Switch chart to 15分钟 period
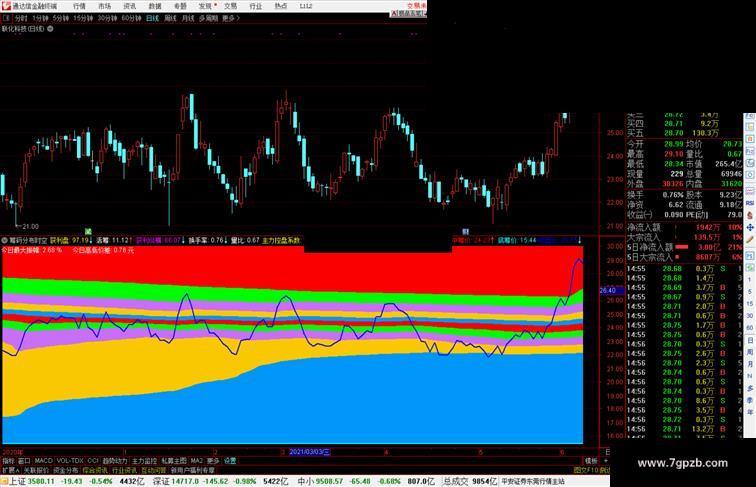Image resolution: width=756 pixels, height=487 pixels. [x=83, y=18]
